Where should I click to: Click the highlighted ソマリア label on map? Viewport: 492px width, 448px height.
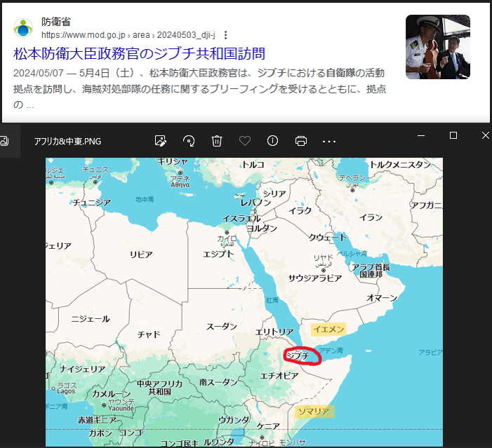click(313, 411)
